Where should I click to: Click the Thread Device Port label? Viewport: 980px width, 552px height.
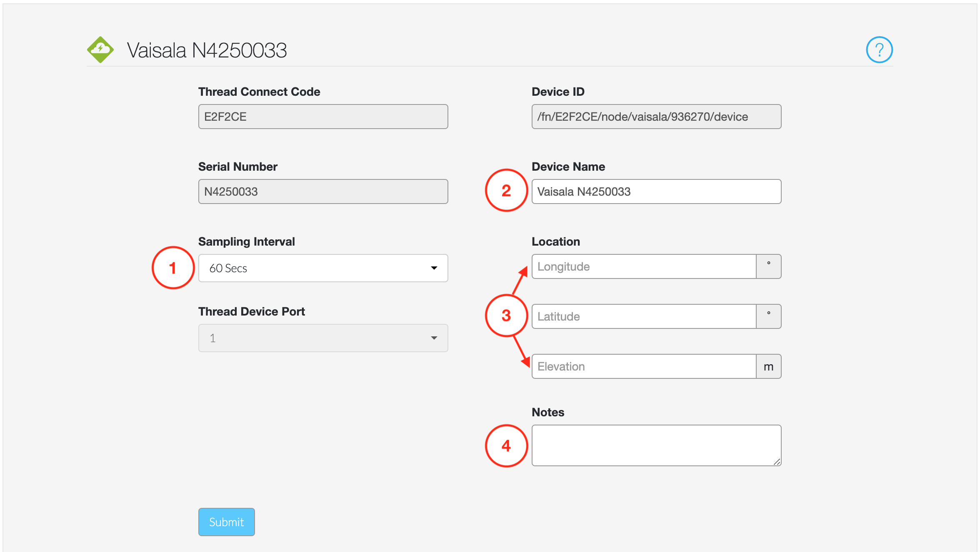pyautogui.click(x=251, y=311)
